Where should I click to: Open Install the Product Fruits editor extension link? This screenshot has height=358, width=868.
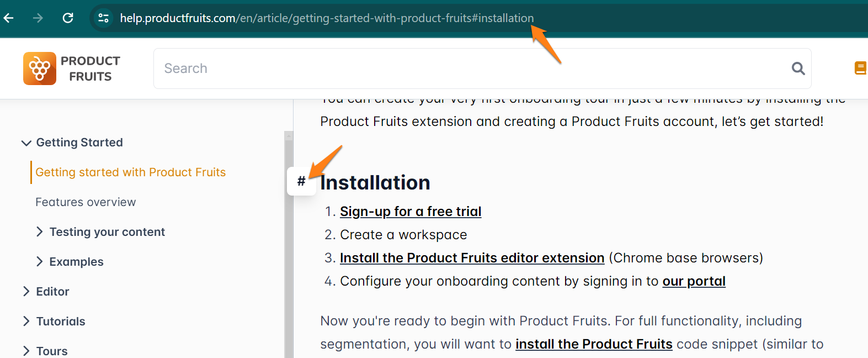472,257
